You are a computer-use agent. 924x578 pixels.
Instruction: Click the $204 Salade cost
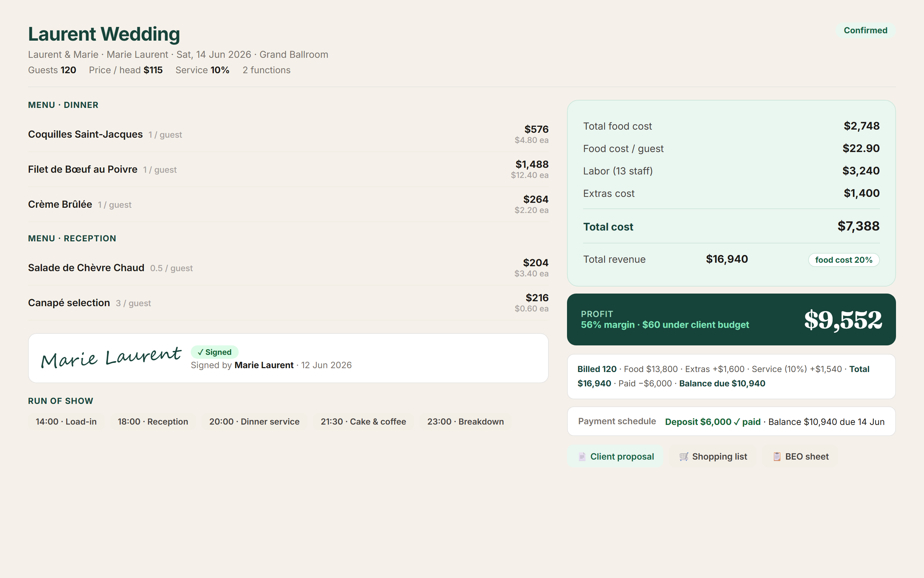point(536,263)
